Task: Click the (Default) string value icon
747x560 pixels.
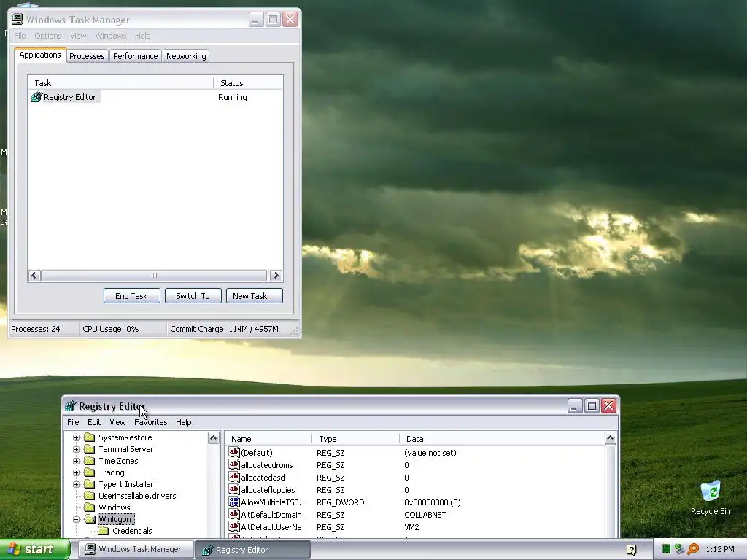Action: pyautogui.click(x=234, y=452)
